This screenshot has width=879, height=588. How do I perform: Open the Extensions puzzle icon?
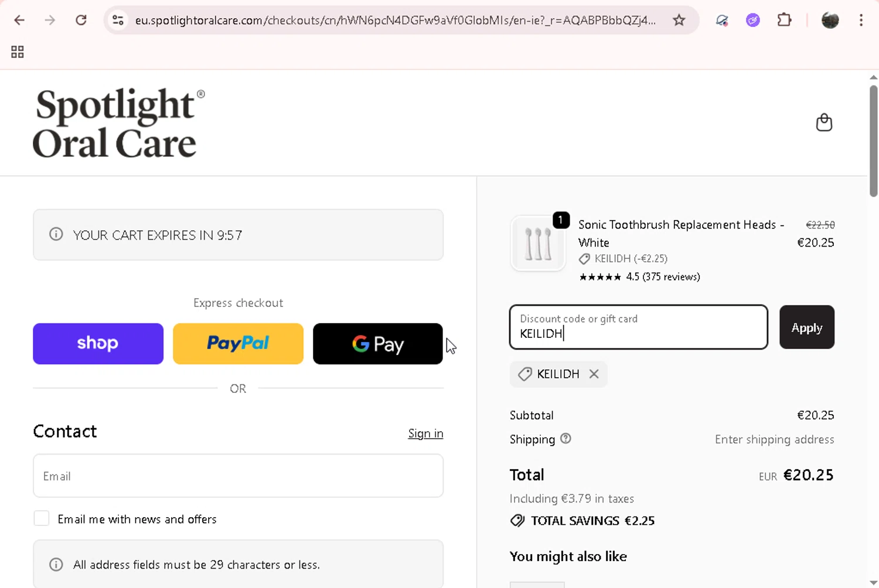pyautogui.click(x=784, y=20)
